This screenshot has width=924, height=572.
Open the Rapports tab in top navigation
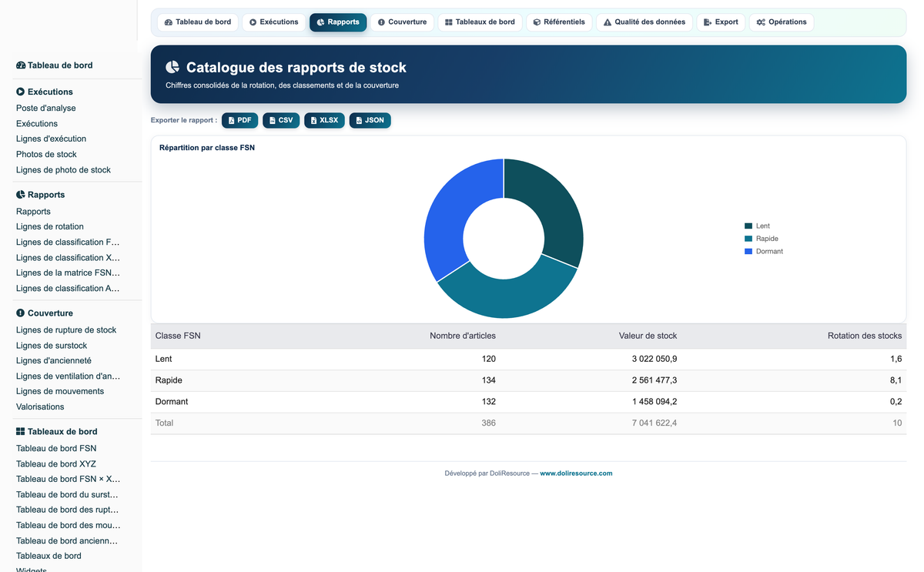pos(338,22)
